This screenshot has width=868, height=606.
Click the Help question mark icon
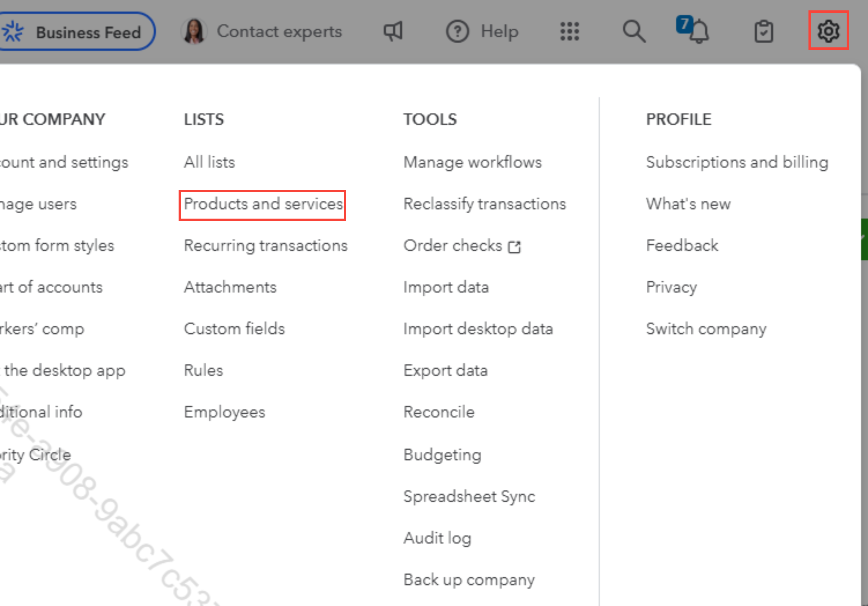point(457,32)
